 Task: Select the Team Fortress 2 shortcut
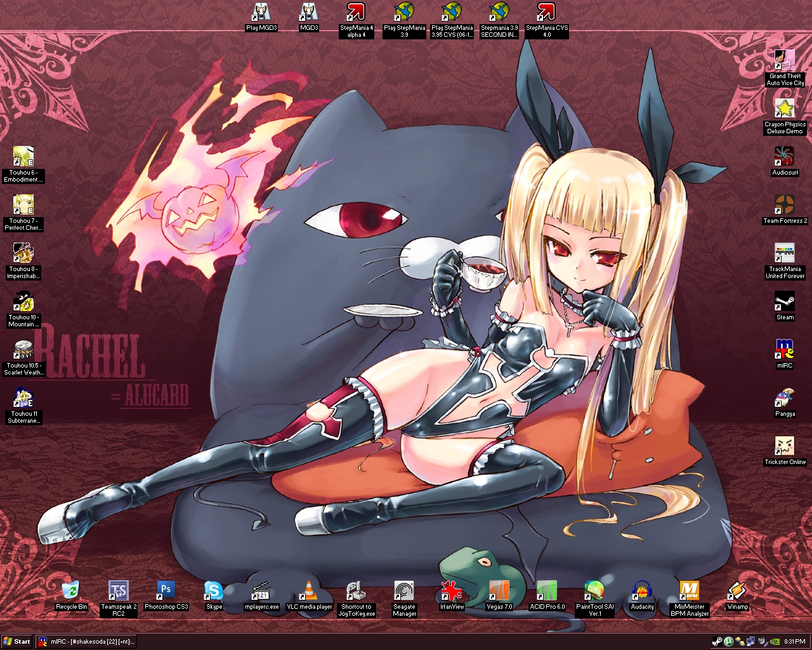pyautogui.click(x=785, y=205)
